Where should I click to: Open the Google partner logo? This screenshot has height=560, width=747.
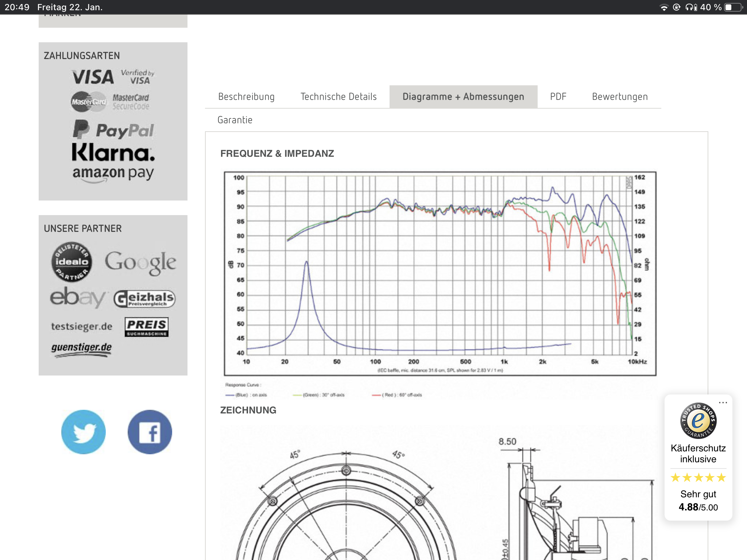140,262
